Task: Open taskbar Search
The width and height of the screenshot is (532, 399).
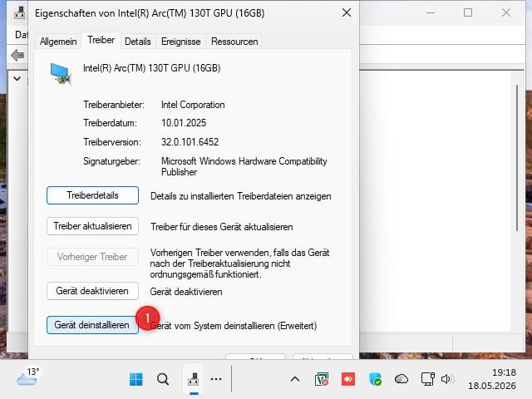Action: click(163, 379)
